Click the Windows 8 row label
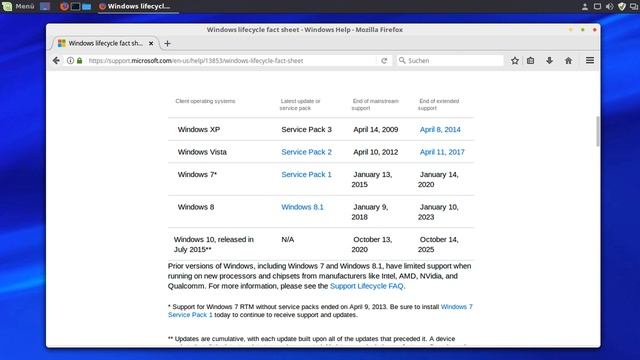This screenshot has width=640, height=360. pyautogui.click(x=196, y=207)
